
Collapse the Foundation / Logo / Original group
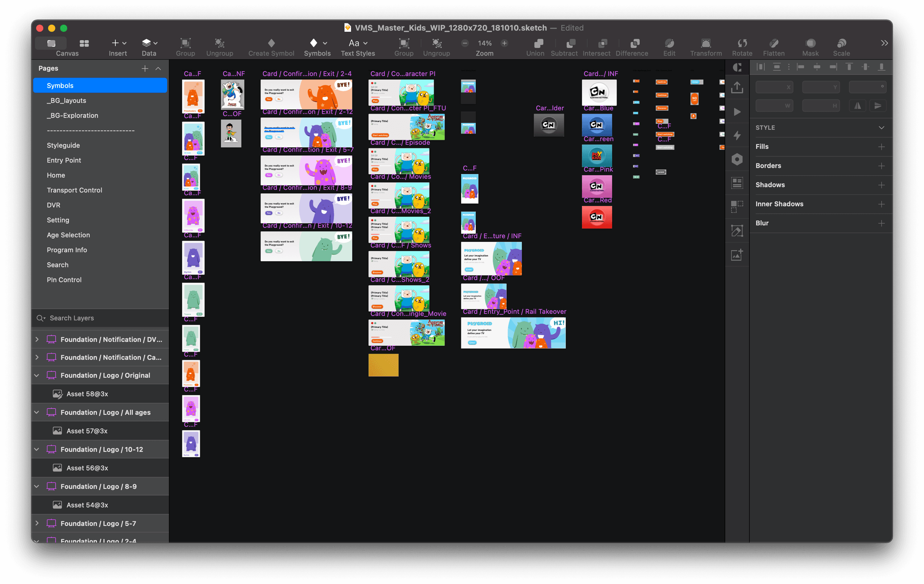click(37, 375)
